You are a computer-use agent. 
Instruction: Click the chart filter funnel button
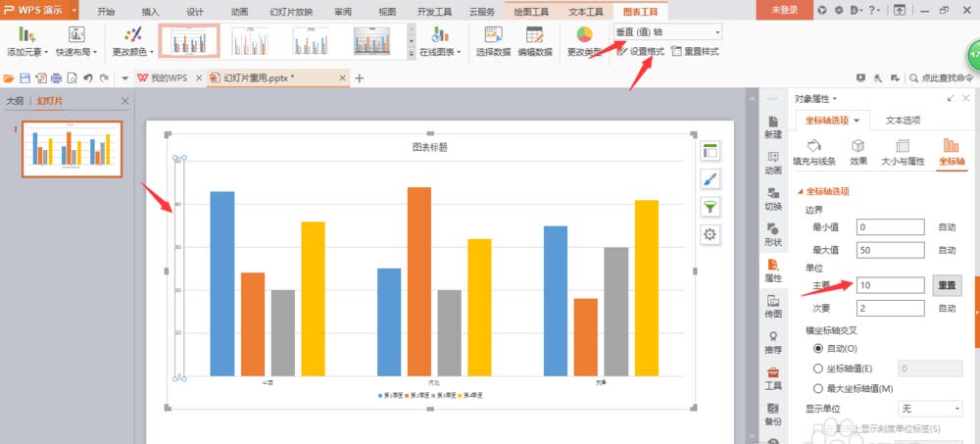point(710,207)
